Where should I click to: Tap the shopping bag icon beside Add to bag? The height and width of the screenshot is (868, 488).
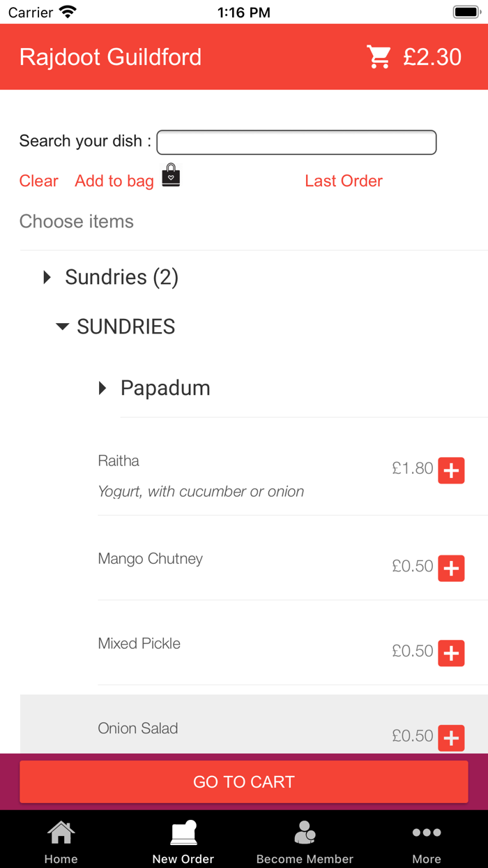point(171,175)
